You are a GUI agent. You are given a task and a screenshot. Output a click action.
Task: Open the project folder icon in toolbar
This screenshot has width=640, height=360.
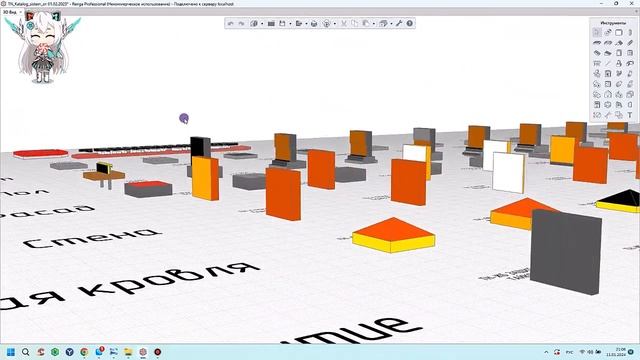click(271, 24)
